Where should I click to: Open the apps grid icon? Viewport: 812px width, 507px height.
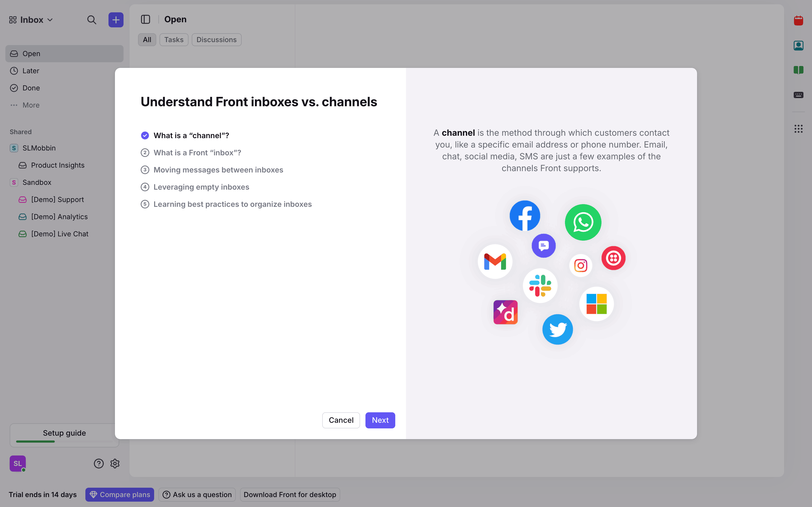coord(798,129)
